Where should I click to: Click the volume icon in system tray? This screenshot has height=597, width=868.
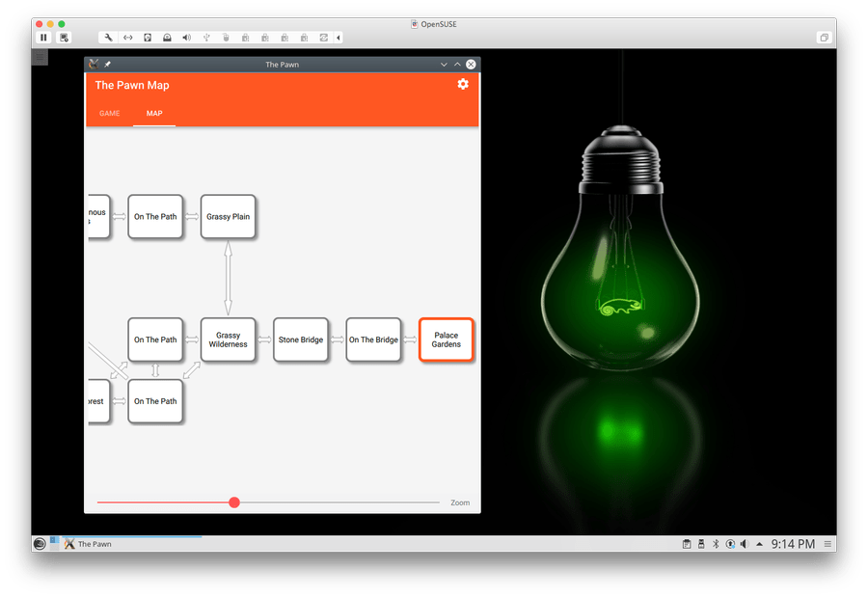(x=744, y=544)
